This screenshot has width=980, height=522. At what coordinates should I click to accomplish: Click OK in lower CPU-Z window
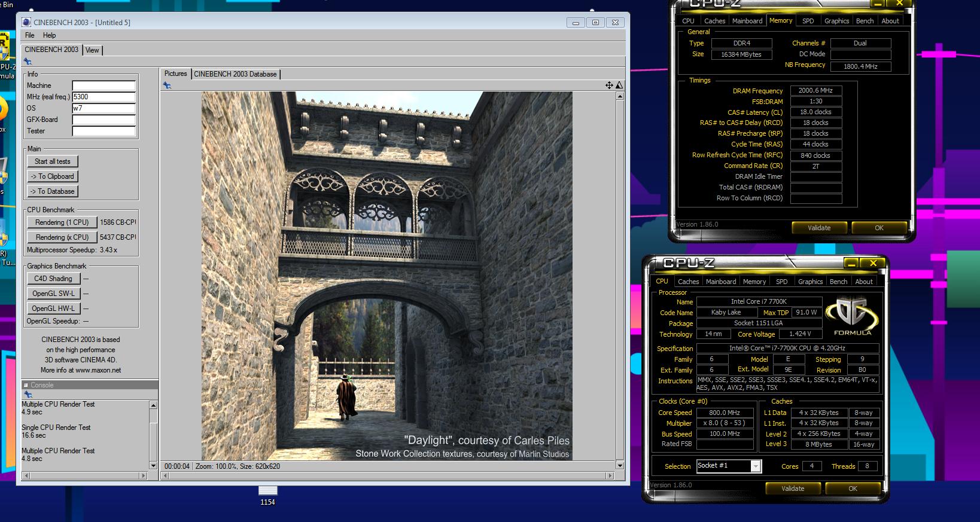[853, 489]
